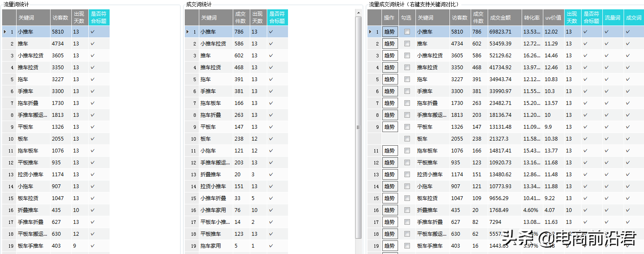Click the 14817.41 amount cell
This screenshot has width=644, height=254.
point(505,151)
